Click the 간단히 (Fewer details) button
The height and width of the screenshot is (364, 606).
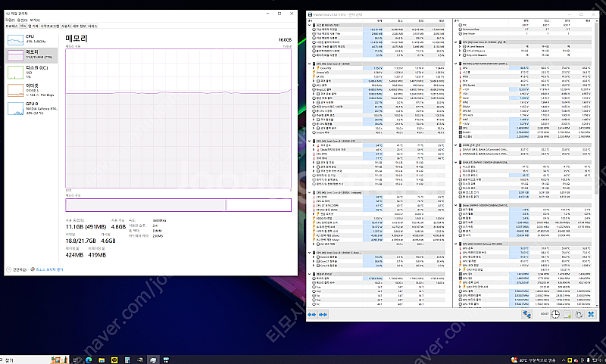click(x=16, y=269)
